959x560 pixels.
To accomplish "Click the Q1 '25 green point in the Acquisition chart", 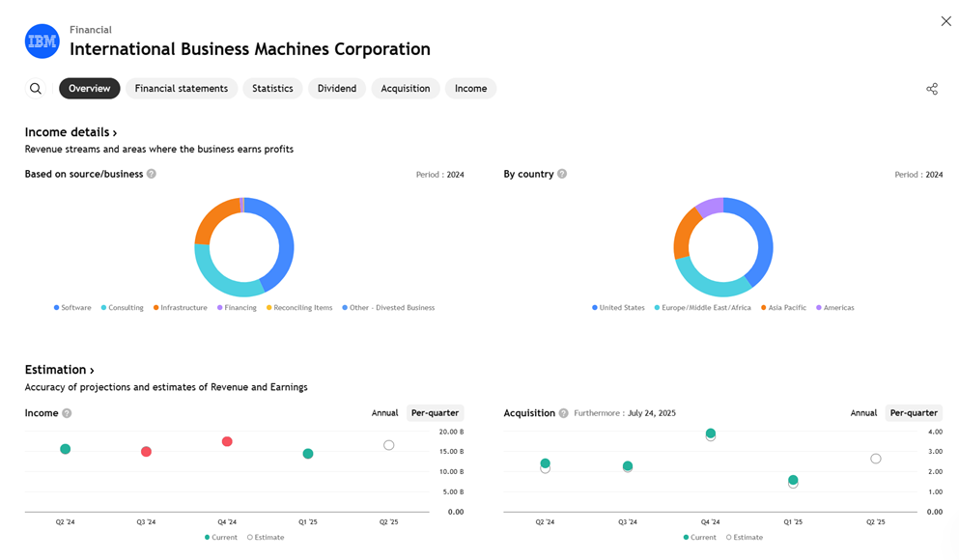I will point(793,479).
